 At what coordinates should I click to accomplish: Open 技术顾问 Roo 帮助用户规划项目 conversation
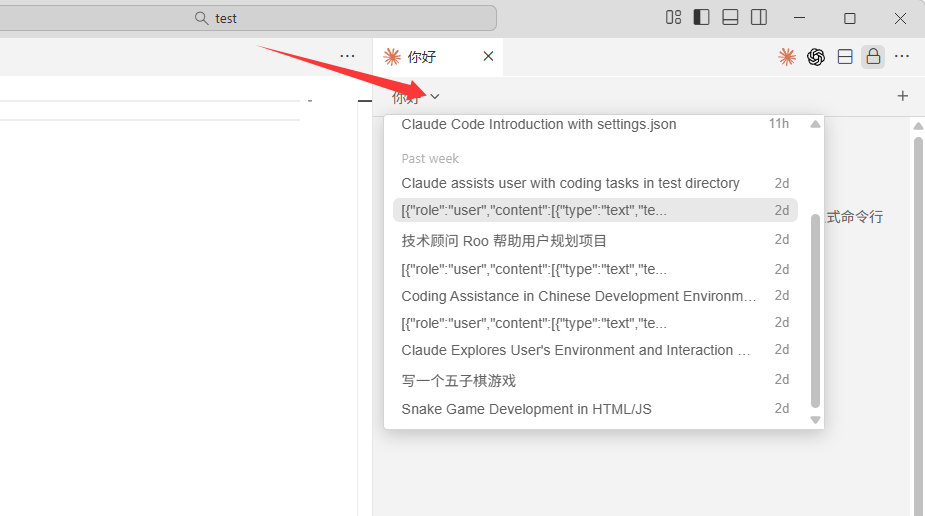pyautogui.click(x=595, y=240)
